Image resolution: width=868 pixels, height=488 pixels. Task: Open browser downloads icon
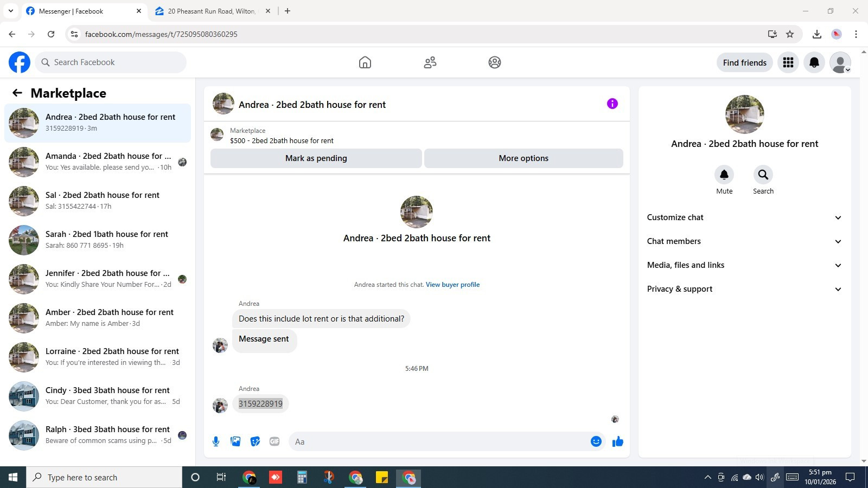click(816, 34)
